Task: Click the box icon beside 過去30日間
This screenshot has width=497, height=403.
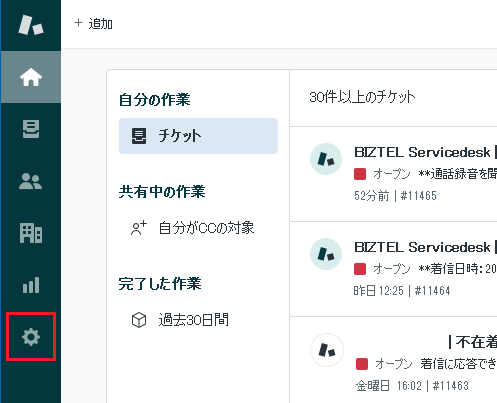Action: (139, 320)
